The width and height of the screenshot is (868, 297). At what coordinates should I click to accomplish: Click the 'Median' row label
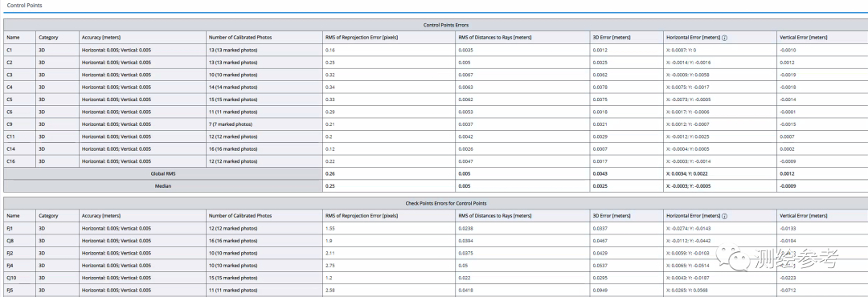click(x=163, y=186)
